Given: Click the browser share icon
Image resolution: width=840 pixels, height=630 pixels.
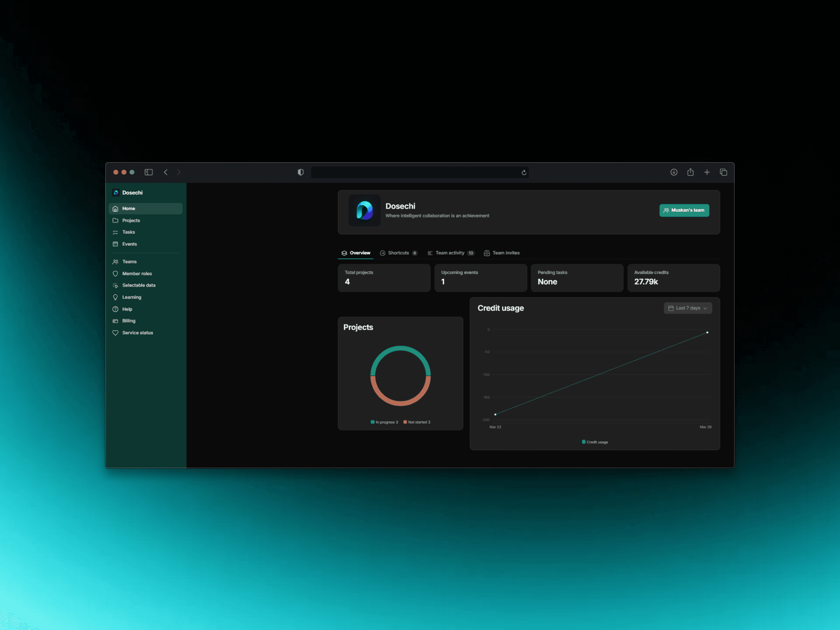Looking at the screenshot, I should pyautogui.click(x=690, y=172).
